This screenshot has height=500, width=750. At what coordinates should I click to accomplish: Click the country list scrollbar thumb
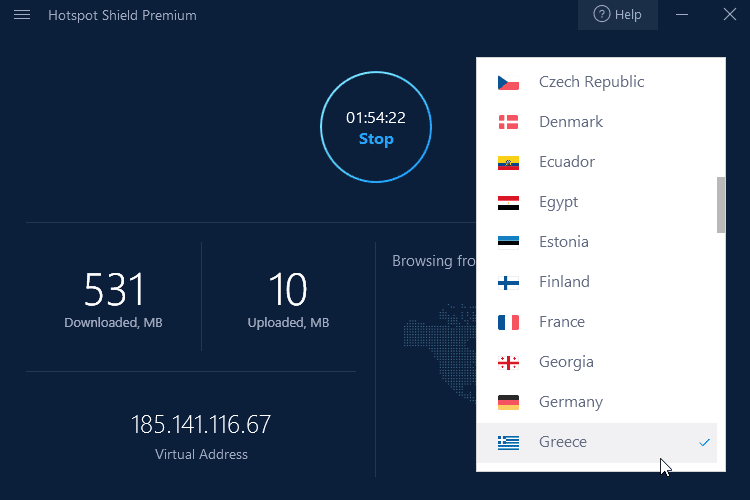721,205
